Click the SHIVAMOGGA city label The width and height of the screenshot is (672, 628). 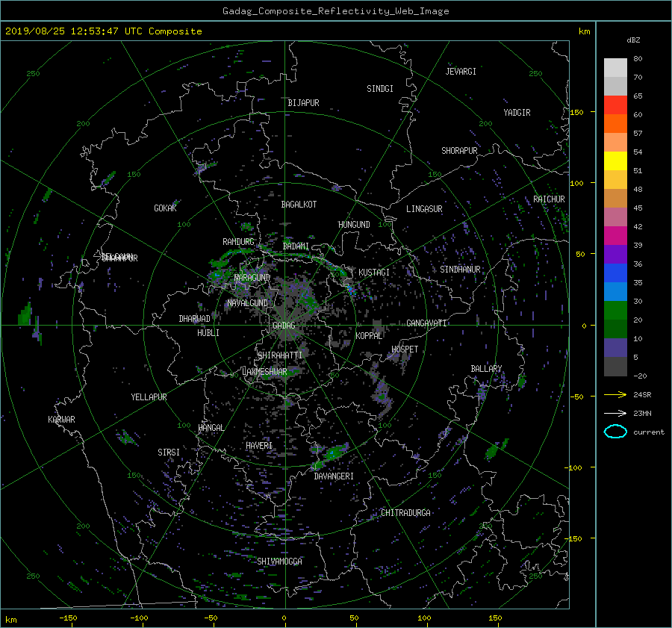click(279, 562)
